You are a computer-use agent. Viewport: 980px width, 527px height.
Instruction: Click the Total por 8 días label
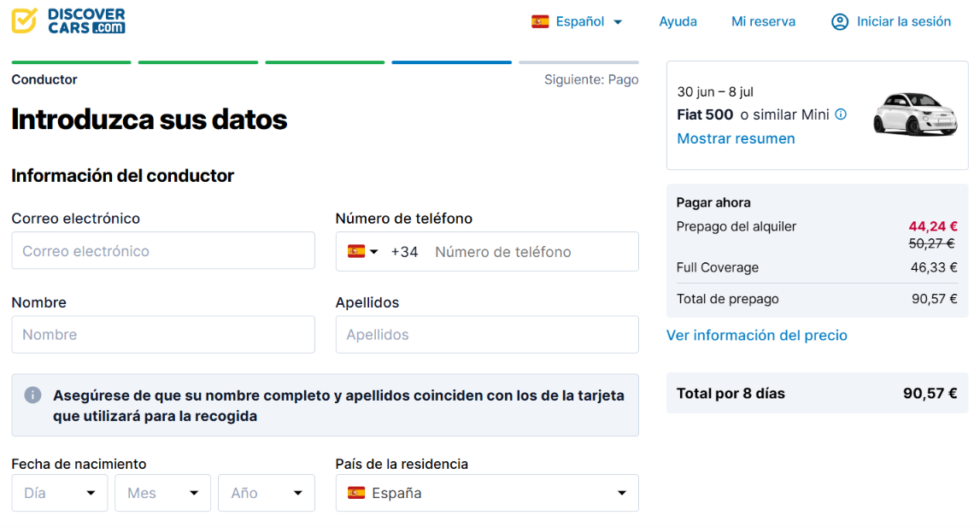pos(730,394)
